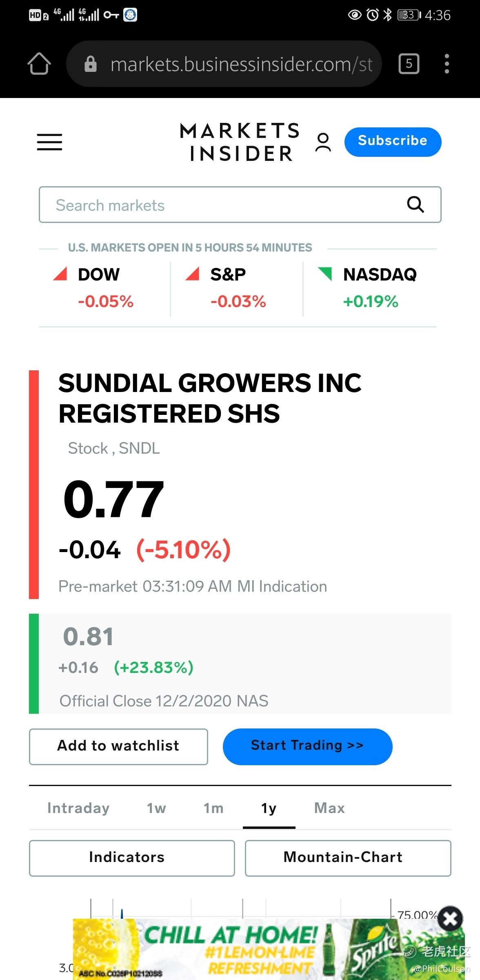Open the browser tab switcher showing 5
Viewport: 480px width, 980px height.
click(409, 64)
